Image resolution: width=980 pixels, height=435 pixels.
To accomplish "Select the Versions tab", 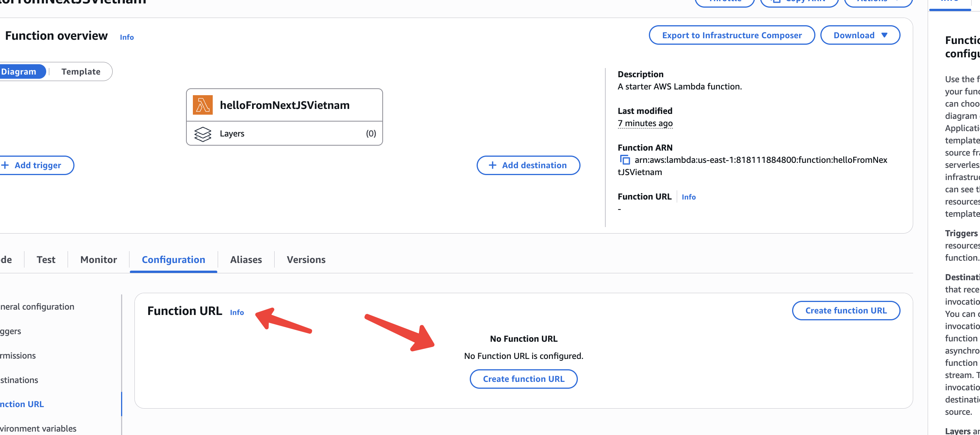I will pyautogui.click(x=306, y=260).
